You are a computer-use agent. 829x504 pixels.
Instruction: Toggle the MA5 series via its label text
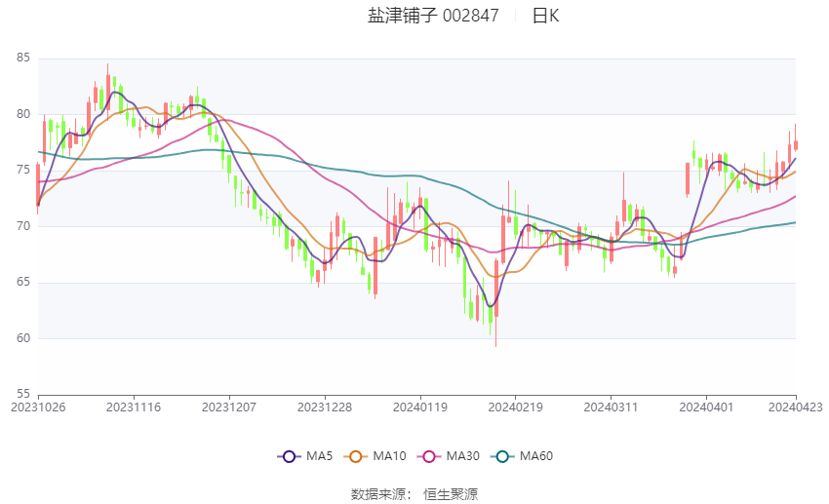[320, 456]
